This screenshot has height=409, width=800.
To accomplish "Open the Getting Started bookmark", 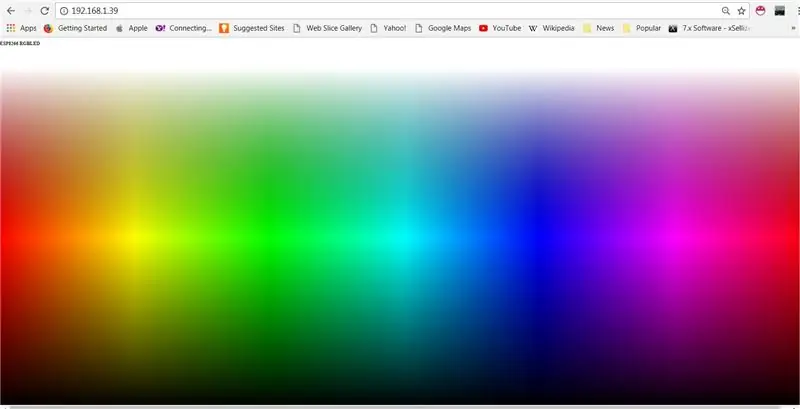I will click(76, 28).
